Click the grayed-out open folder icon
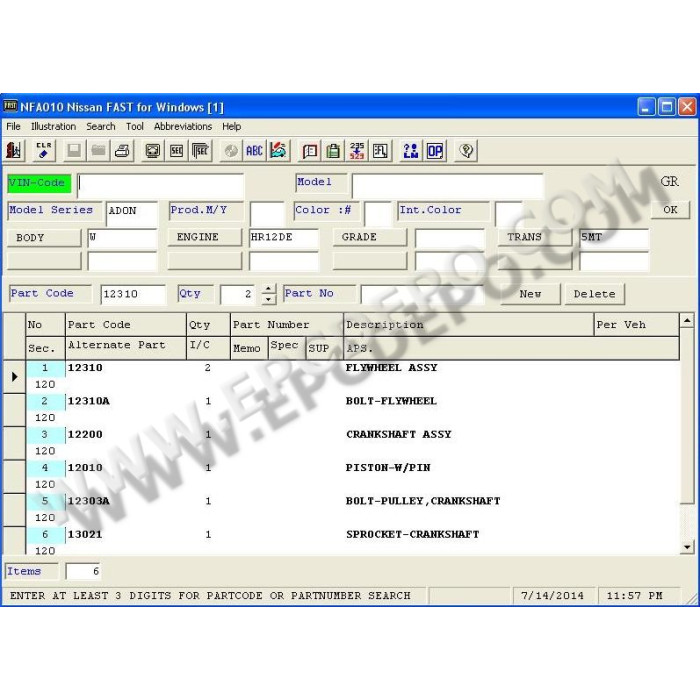Screen dimensions: 700x700 98,151
